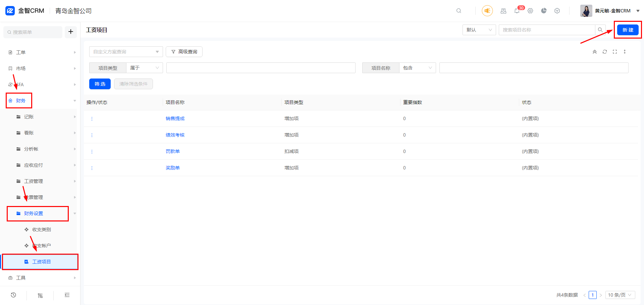Click the 扣减项 type cell
Viewport: 644px width, 305px height.
click(x=291, y=151)
